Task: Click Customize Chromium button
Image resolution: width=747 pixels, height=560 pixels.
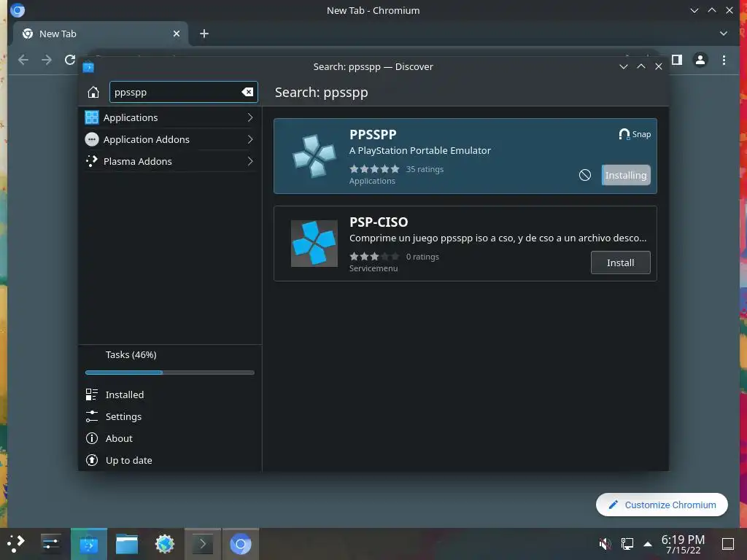Action: click(662, 505)
